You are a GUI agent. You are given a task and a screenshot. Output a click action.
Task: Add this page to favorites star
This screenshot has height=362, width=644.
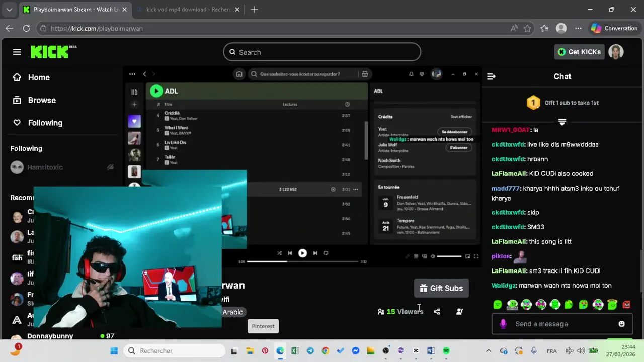click(x=527, y=28)
